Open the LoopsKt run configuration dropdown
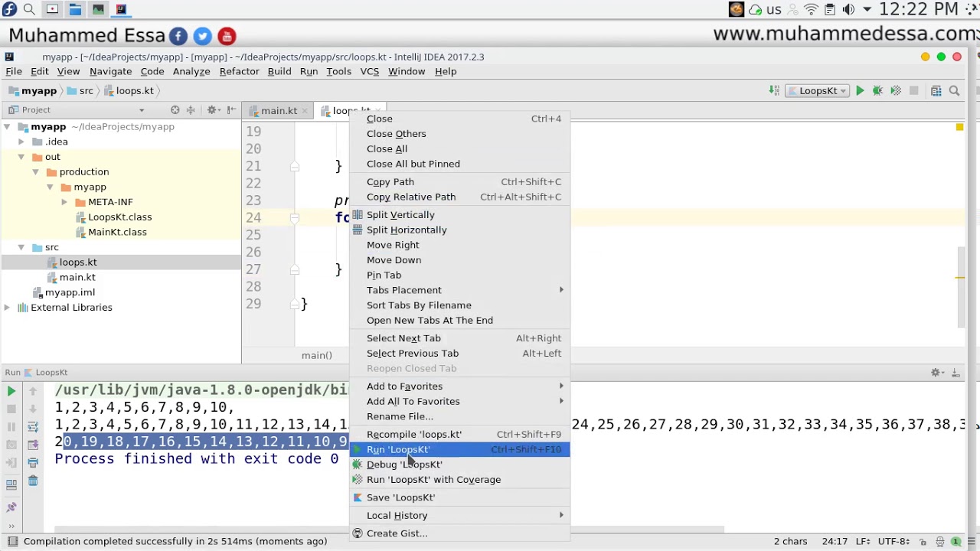 (818, 91)
